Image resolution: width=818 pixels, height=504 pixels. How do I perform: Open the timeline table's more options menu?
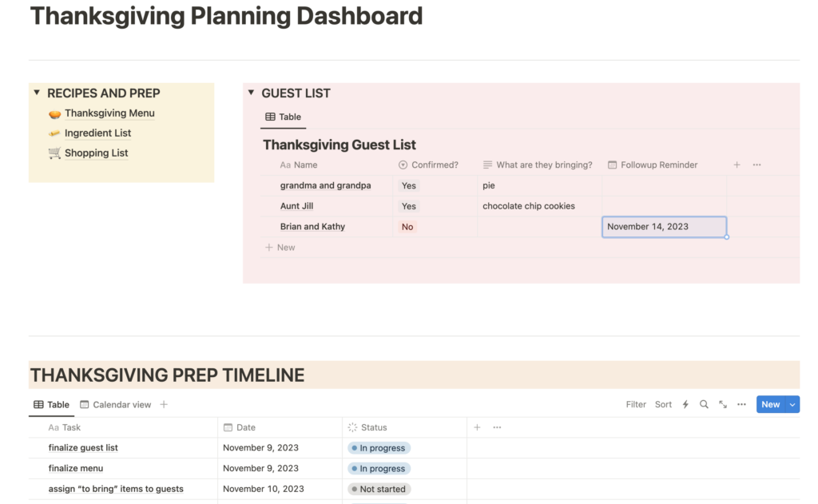(742, 404)
